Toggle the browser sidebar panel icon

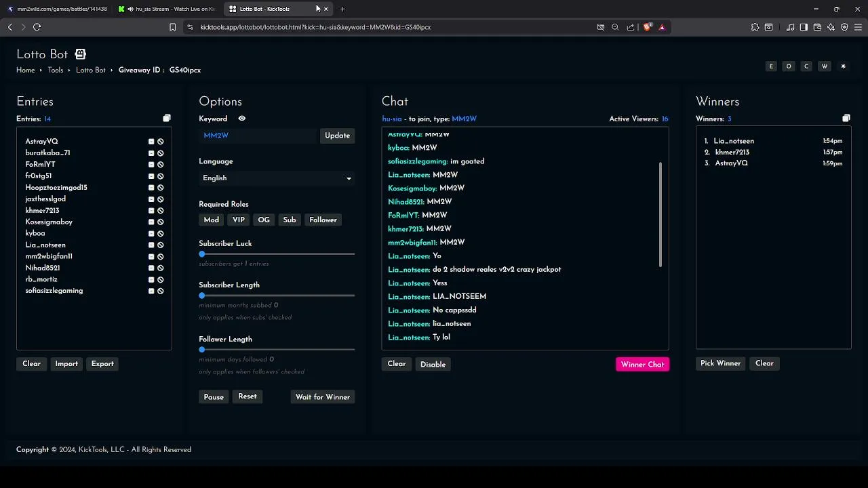[804, 27]
